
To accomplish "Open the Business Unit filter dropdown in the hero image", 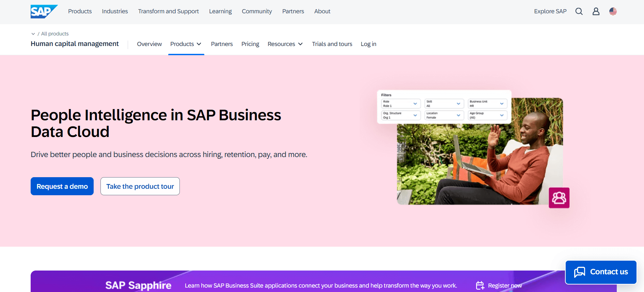I will click(x=487, y=104).
